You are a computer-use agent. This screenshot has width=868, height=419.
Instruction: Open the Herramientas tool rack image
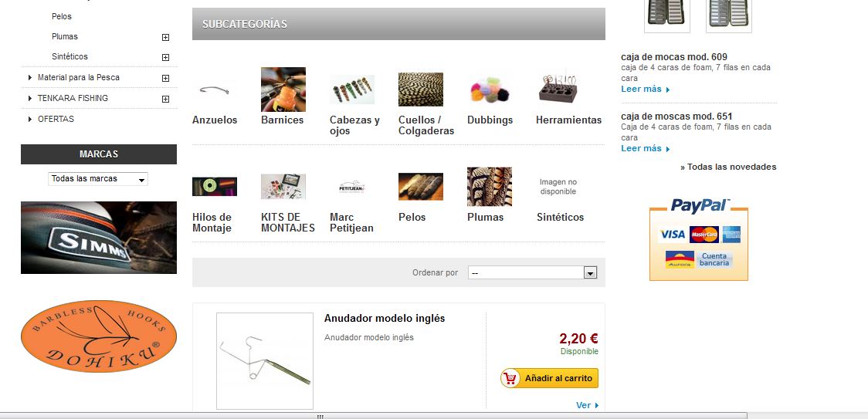[x=558, y=90]
